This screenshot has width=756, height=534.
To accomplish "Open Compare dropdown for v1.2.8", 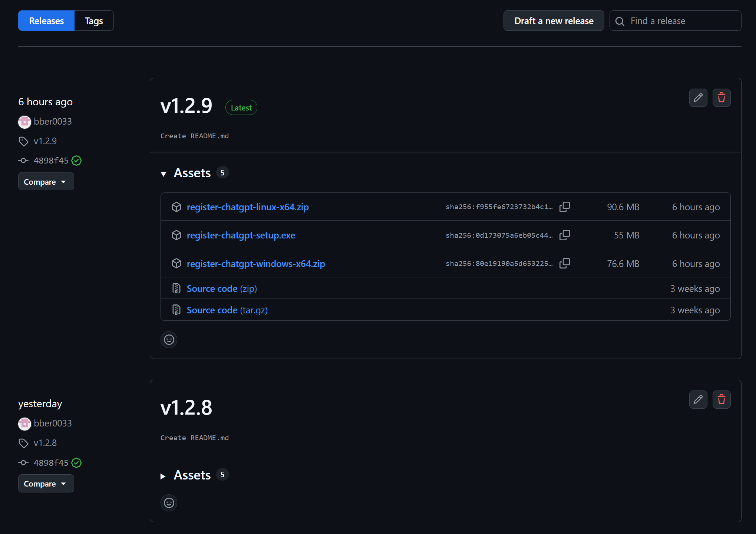I will click(x=46, y=484).
